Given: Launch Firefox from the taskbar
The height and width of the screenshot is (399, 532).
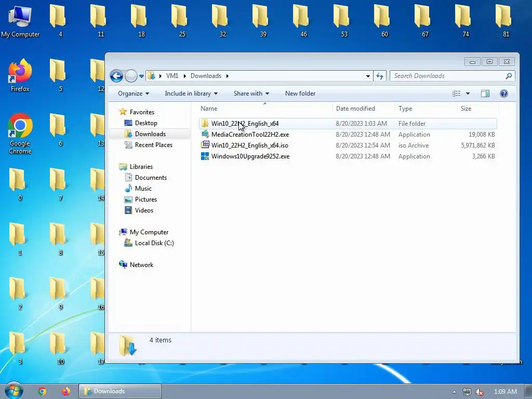Looking at the screenshot, I should point(66,391).
